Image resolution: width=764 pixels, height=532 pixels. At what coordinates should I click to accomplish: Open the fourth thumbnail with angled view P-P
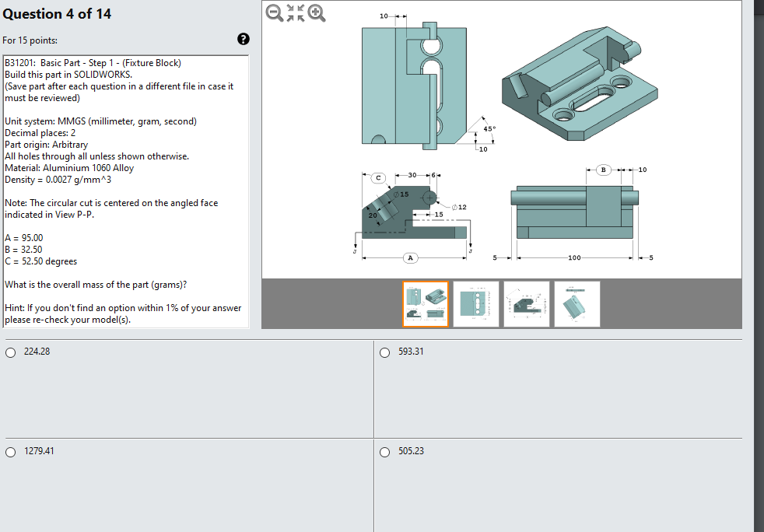(577, 304)
